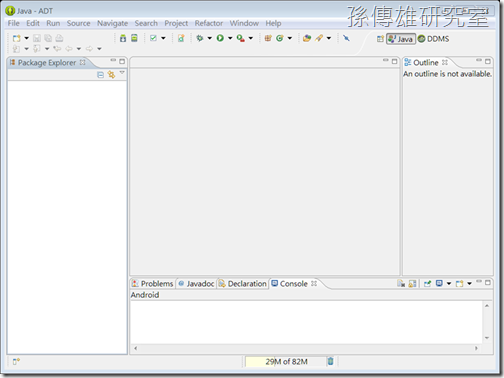Open the Android Virtual Device Manager icon
The height and width of the screenshot is (378, 504).
[134, 38]
